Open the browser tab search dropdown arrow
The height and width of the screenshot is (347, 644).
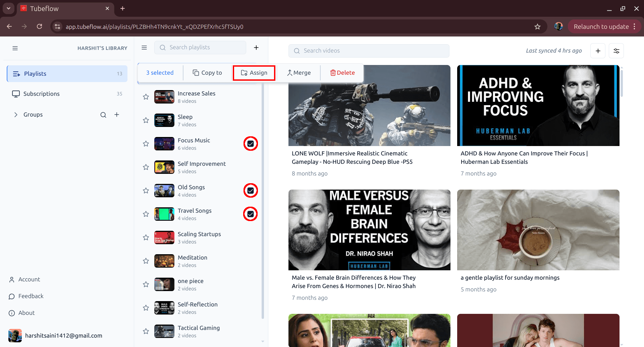pos(8,8)
